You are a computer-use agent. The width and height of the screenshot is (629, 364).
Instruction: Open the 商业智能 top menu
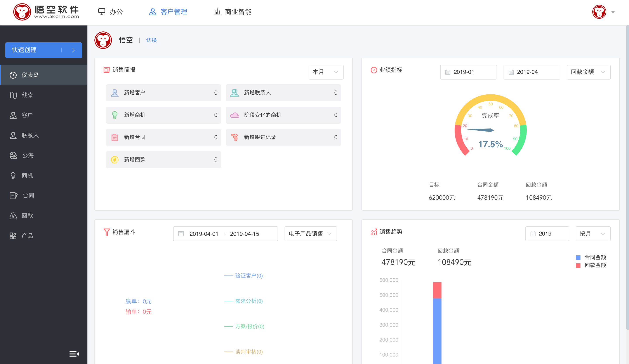[232, 12]
